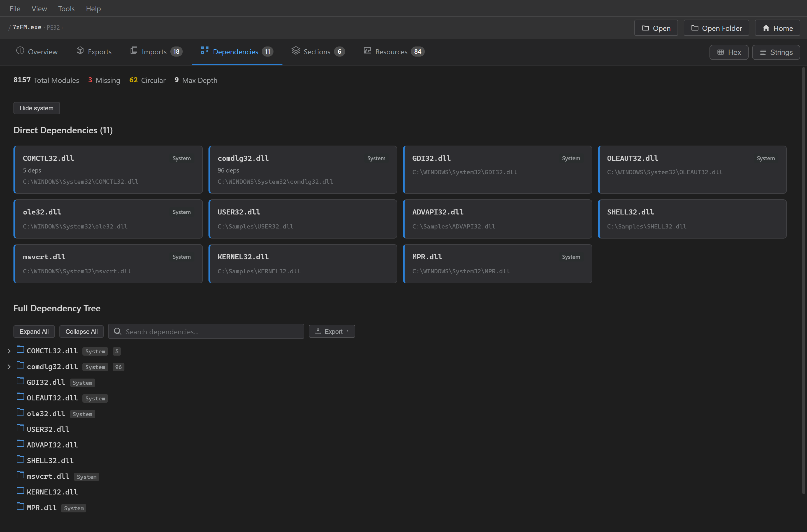This screenshot has height=532, width=807.
Task: Select the comdlg32.dll dependency card
Action: pyautogui.click(x=303, y=170)
